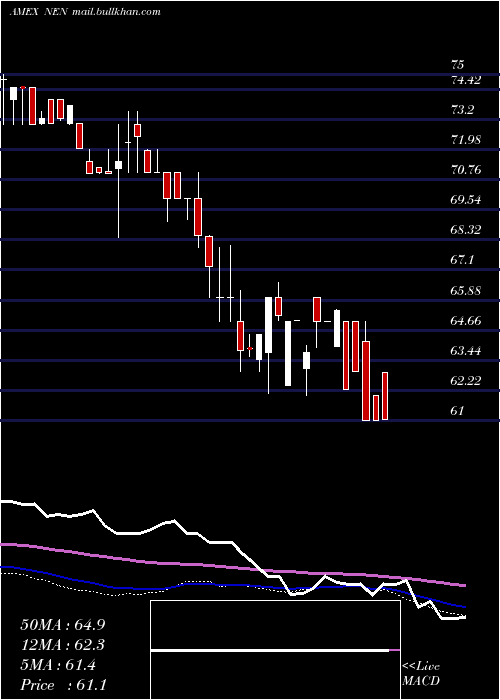
Task: Click the Price : 61.1 readout
Action: click(63, 685)
